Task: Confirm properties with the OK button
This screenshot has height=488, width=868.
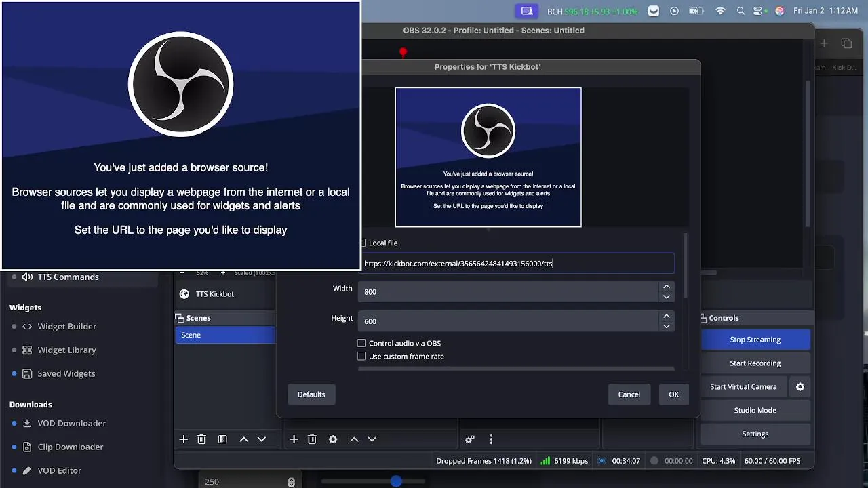Action: pyautogui.click(x=673, y=394)
